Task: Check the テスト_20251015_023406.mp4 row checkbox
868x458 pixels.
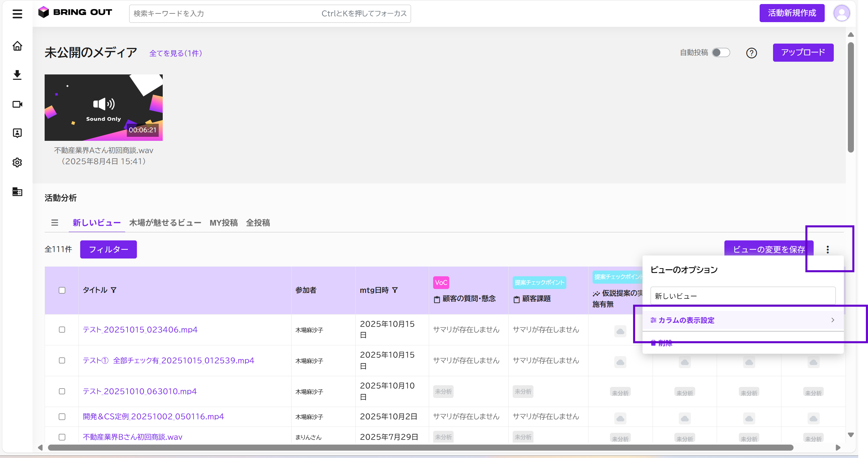Action: point(62,330)
